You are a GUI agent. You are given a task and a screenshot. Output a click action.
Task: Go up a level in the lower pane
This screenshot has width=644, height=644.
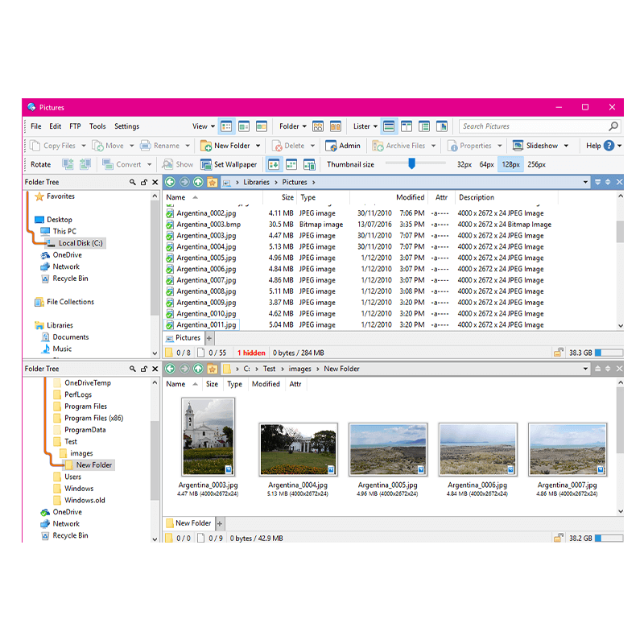point(198,369)
